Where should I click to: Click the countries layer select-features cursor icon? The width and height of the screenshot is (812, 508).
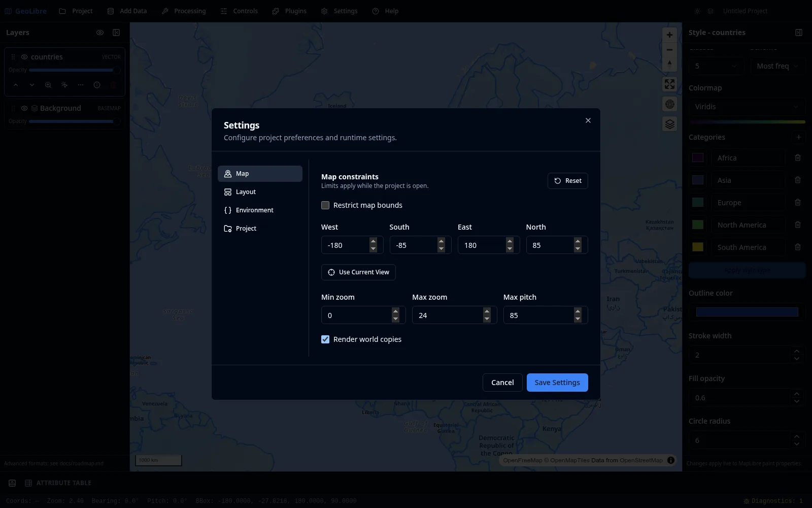64,85
